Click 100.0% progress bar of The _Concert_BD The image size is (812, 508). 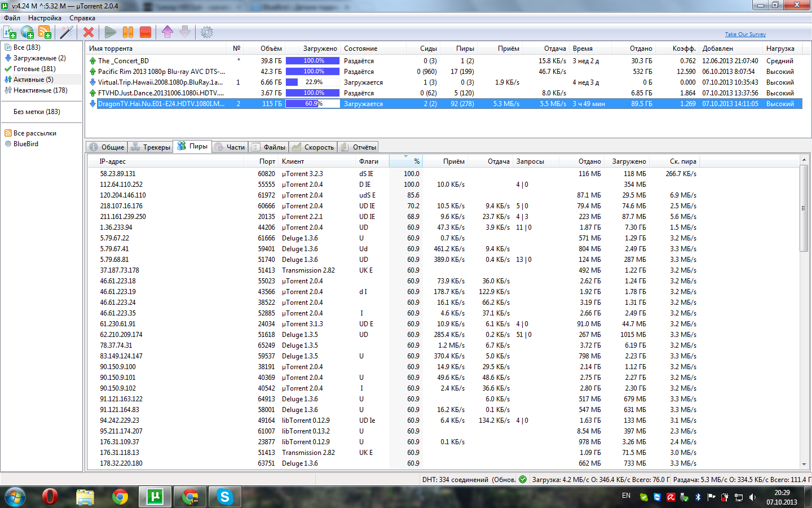tap(313, 61)
